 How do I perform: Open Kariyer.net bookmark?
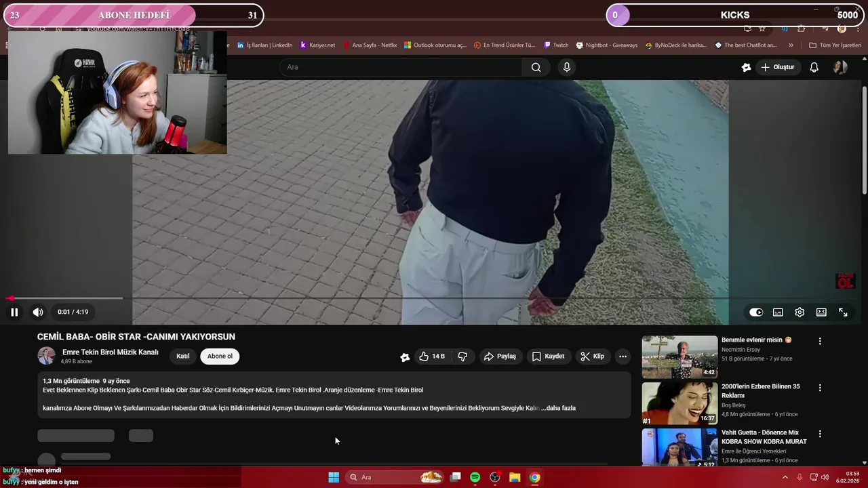coord(318,45)
